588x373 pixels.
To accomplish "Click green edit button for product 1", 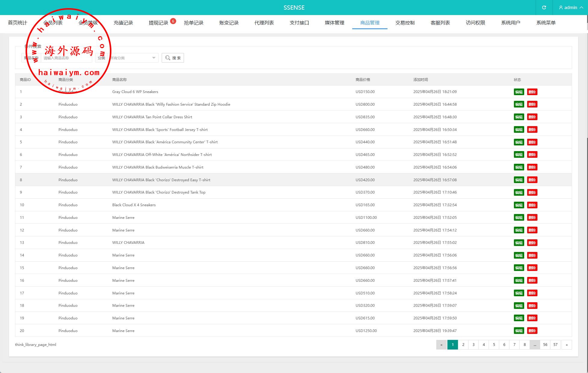I will [x=519, y=92].
